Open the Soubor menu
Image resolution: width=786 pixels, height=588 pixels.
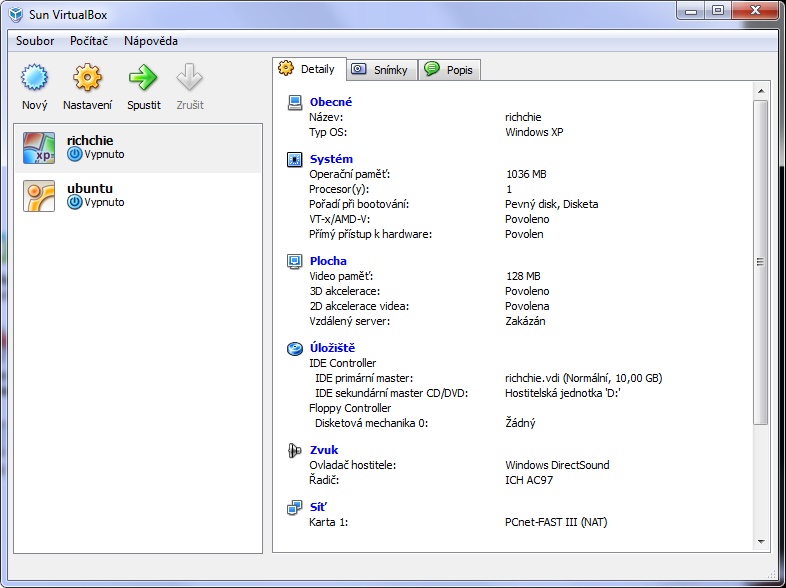click(x=35, y=41)
